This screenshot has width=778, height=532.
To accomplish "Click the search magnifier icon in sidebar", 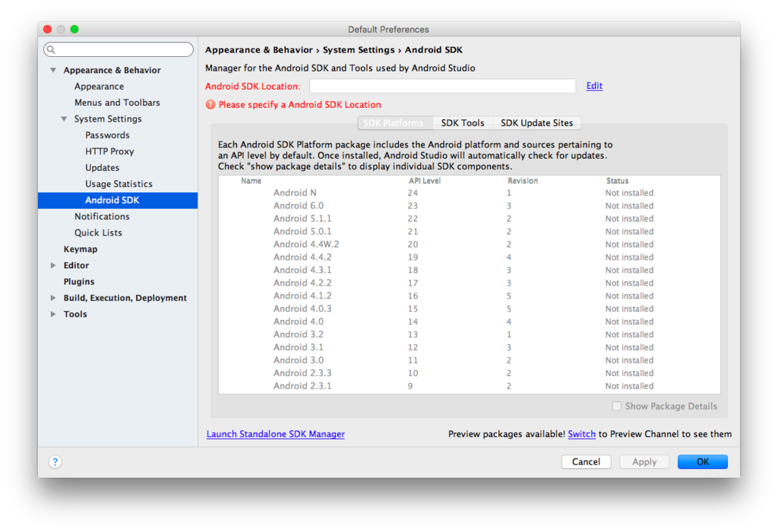I will (51, 49).
